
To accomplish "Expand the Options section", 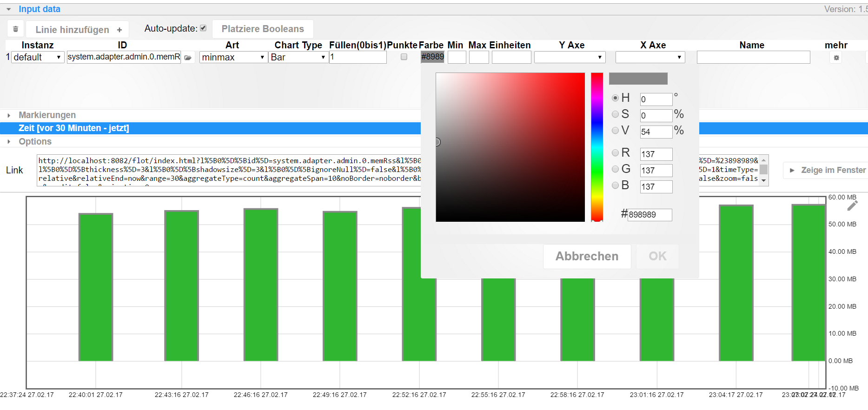I will (35, 141).
